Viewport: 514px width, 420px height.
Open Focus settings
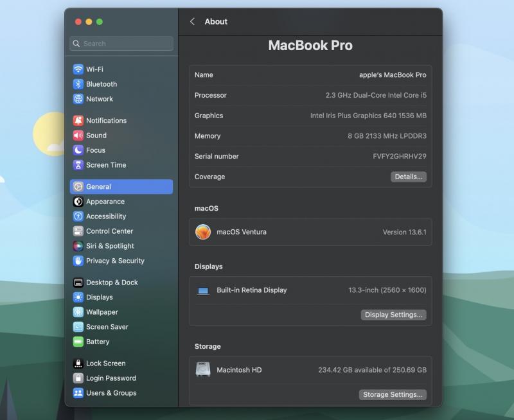(x=121, y=150)
